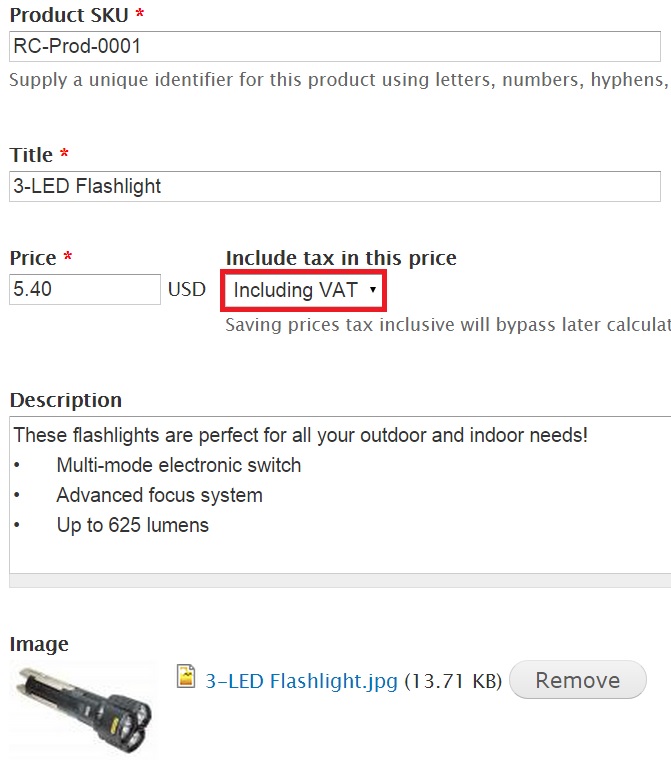Click the Product SKU input field
Screen dimensions: 671x763
(x=335, y=47)
